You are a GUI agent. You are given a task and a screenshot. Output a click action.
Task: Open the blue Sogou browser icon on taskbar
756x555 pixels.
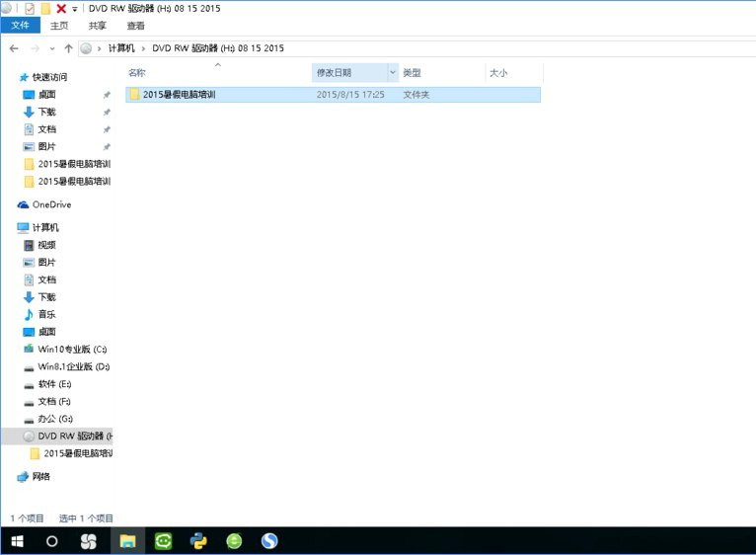(x=269, y=541)
